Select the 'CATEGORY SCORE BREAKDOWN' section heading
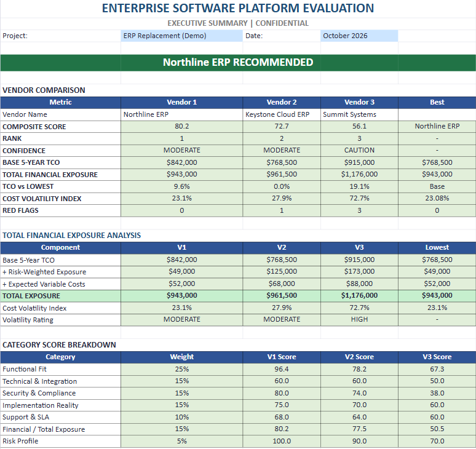The height and width of the screenshot is (449, 476). [x=59, y=345]
